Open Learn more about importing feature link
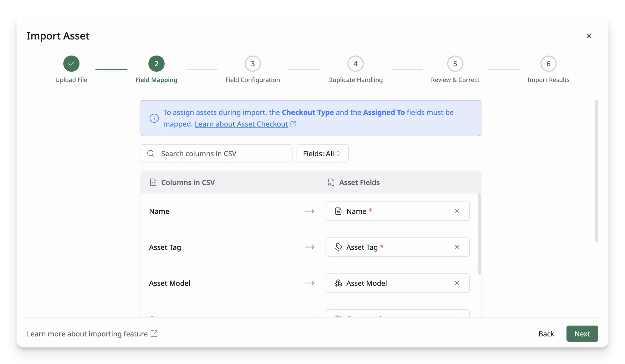 [x=87, y=334]
